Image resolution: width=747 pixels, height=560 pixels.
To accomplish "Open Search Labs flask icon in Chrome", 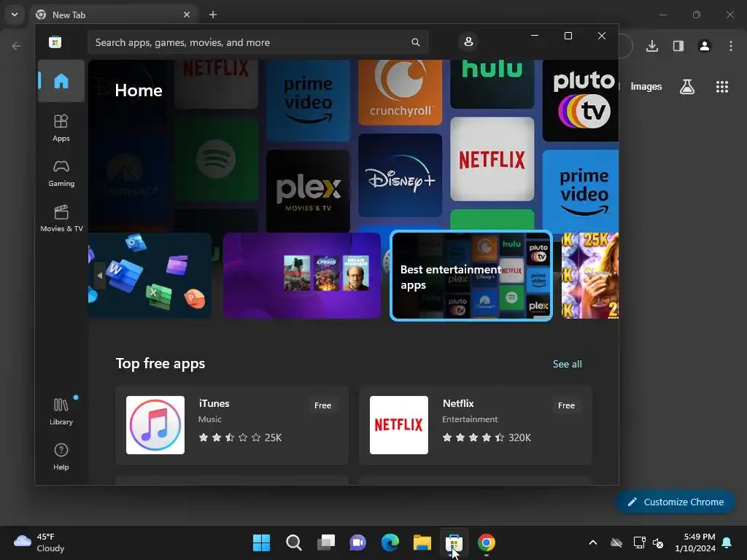I will point(687,87).
